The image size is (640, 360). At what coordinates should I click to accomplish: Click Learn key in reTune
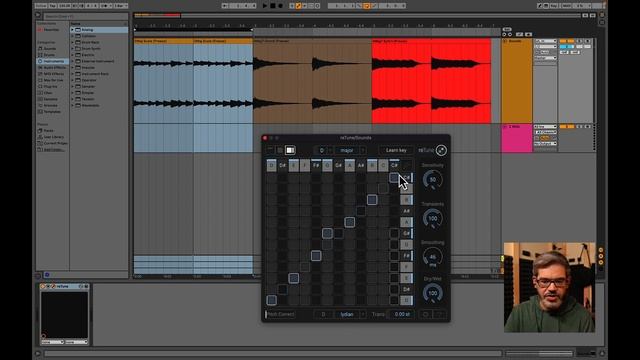[x=396, y=150]
